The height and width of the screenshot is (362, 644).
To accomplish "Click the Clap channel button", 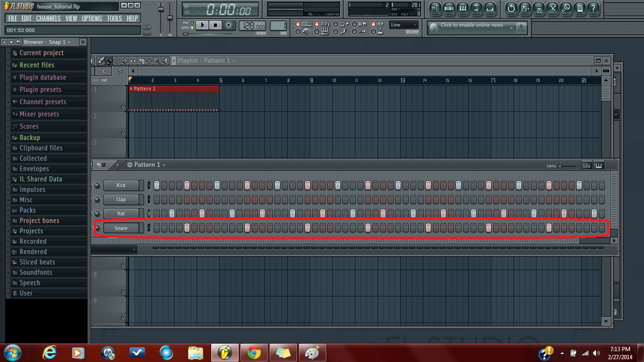I will 121,199.
